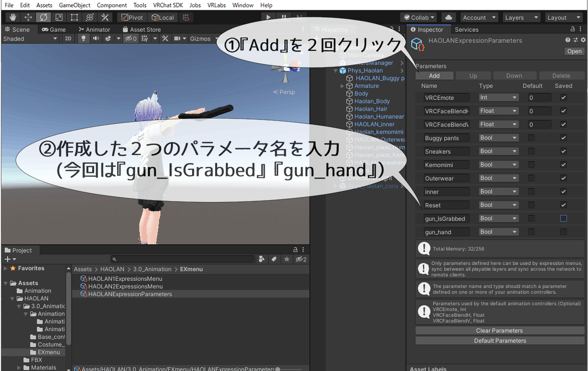Switch to Animator tab
Viewport: 588px width, 371px height.
pyautogui.click(x=94, y=29)
